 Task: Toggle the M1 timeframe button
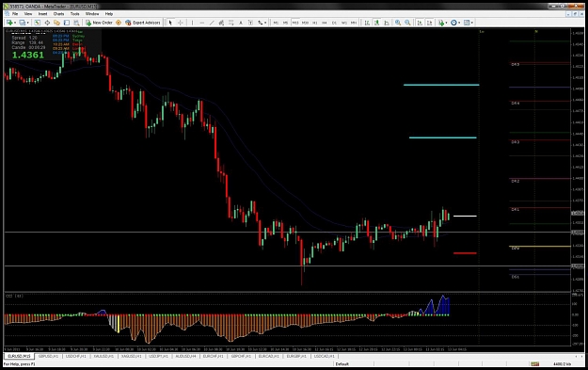click(x=276, y=23)
